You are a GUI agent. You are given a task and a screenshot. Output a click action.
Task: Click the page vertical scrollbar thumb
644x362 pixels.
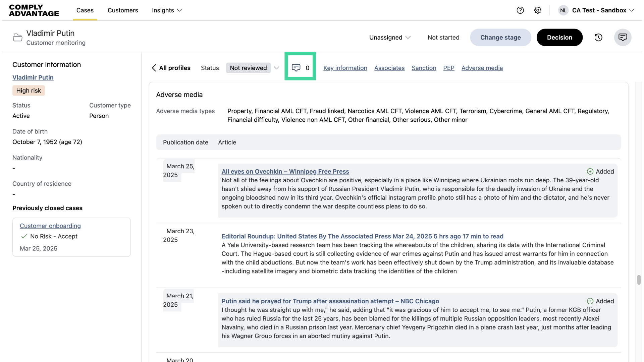point(639,280)
